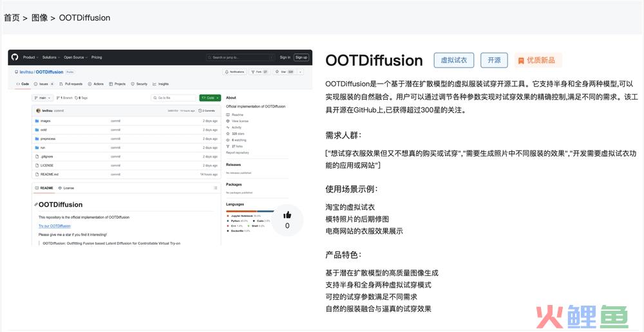This screenshot has width=644, height=332.
Task: Click the README.md file icon
Action: 37,174
